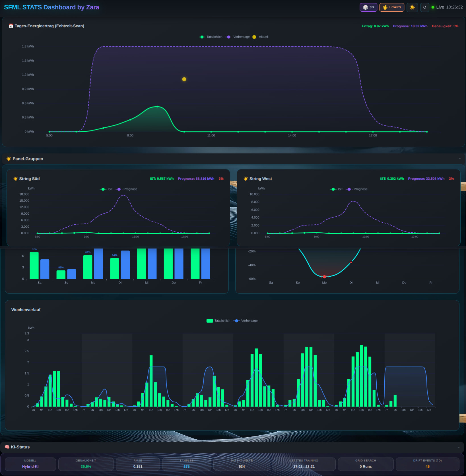Toggle light mode with the sun icon
Screen dimensions: 466x476
click(x=412, y=7)
